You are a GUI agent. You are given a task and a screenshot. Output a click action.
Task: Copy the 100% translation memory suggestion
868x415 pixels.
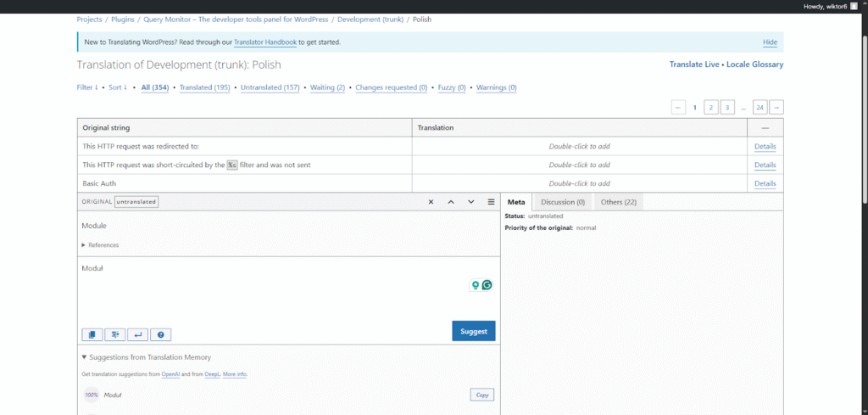tap(481, 395)
